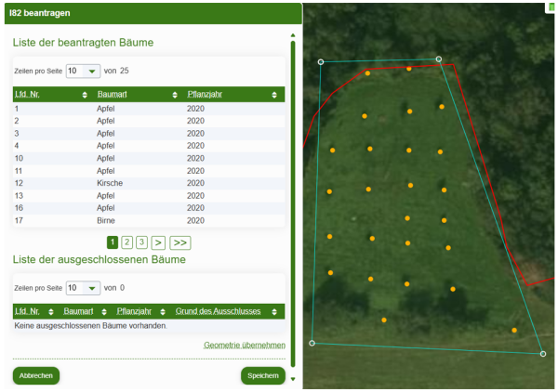Screen dimensions: 558x392
Task: Click the green icon at map top-right corner
Action: pos(551,7)
